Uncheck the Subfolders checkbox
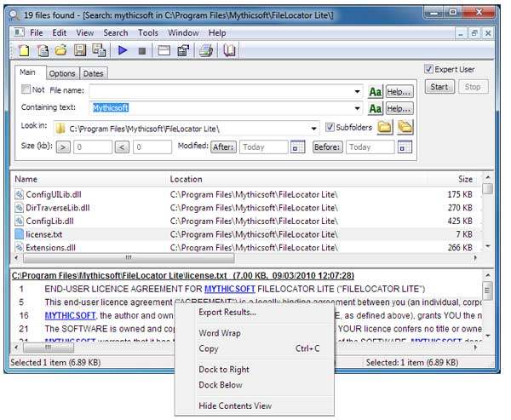This screenshot has width=511, height=420. 330,128
